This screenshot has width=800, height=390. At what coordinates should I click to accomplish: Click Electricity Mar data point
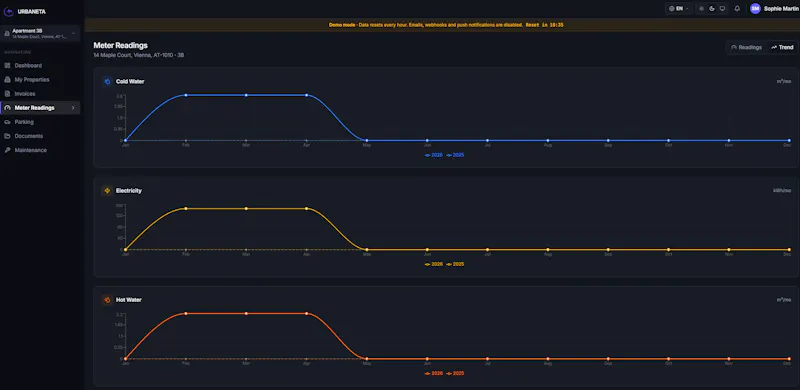(246, 208)
